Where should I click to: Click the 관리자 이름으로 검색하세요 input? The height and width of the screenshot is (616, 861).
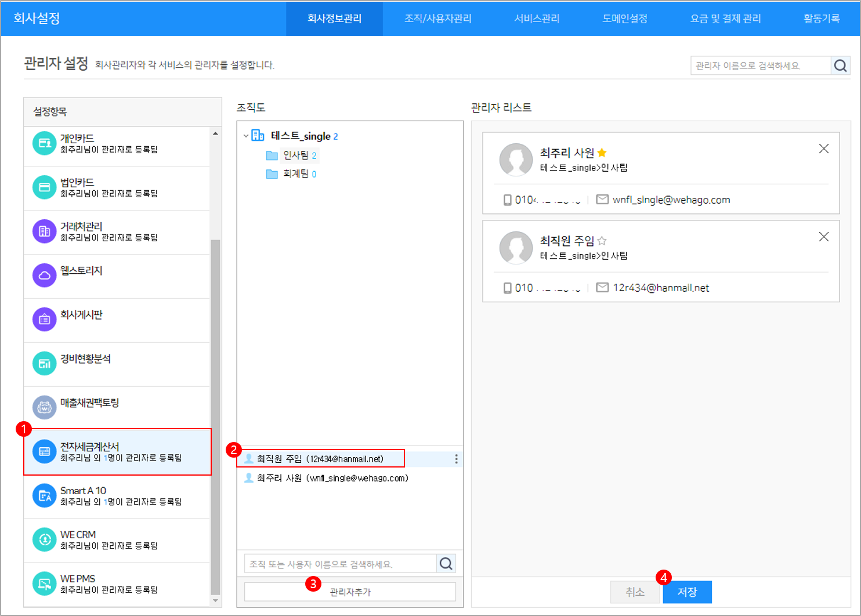tap(761, 66)
